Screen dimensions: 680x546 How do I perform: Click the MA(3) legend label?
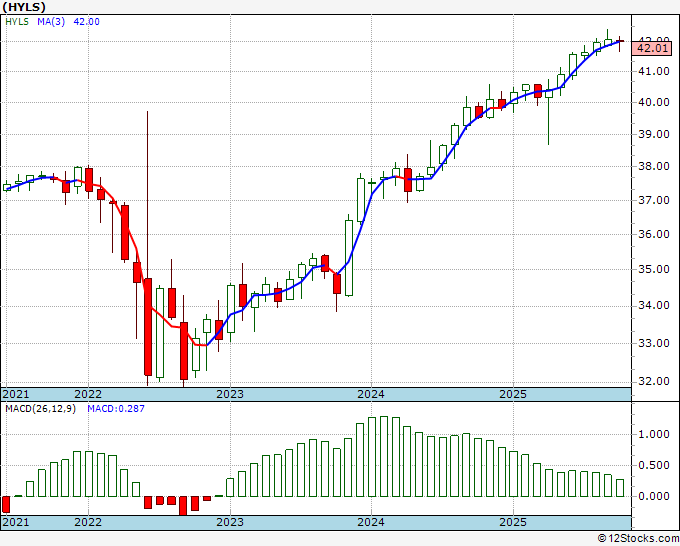click(x=51, y=22)
